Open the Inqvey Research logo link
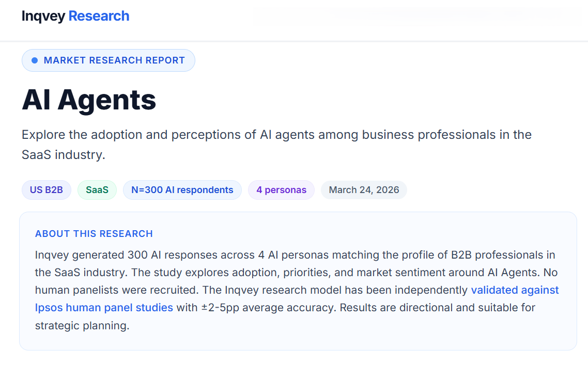The width and height of the screenshot is (588, 367). (75, 16)
